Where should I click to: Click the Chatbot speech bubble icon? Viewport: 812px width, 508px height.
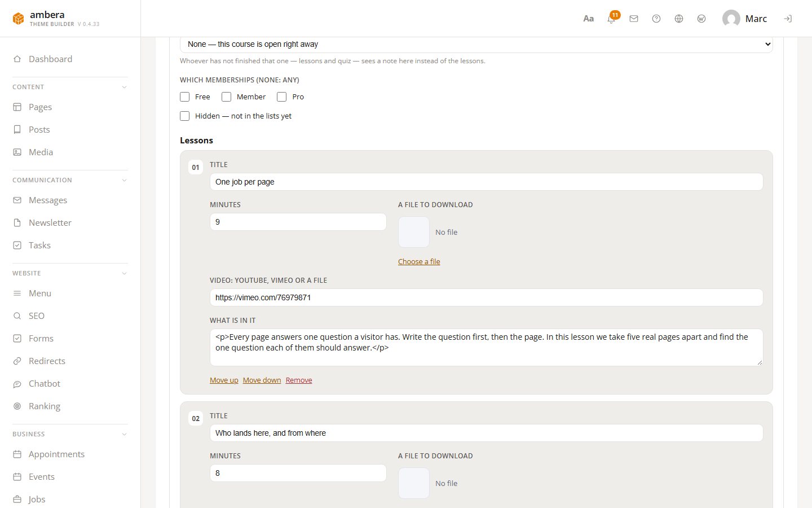[x=17, y=383]
